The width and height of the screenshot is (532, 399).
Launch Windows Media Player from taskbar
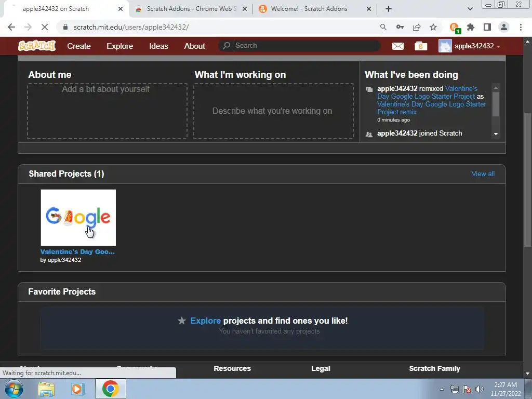tap(78, 389)
